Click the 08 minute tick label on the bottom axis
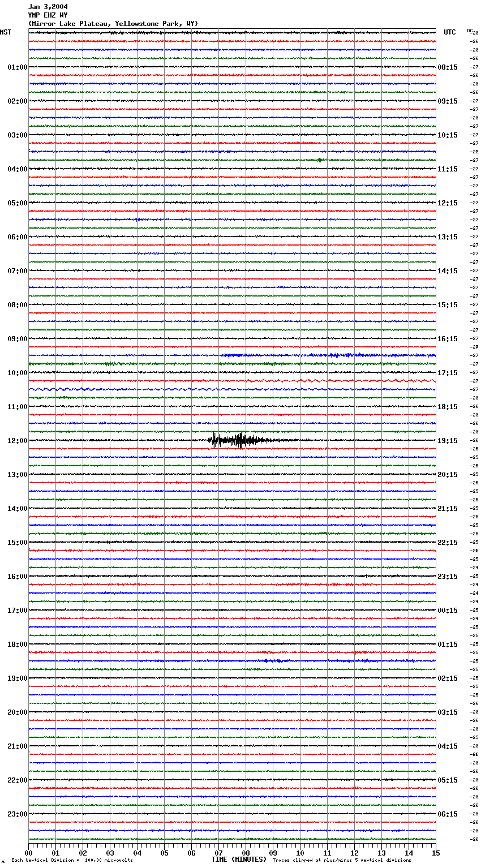This screenshot has width=481, height=868. (x=246, y=853)
